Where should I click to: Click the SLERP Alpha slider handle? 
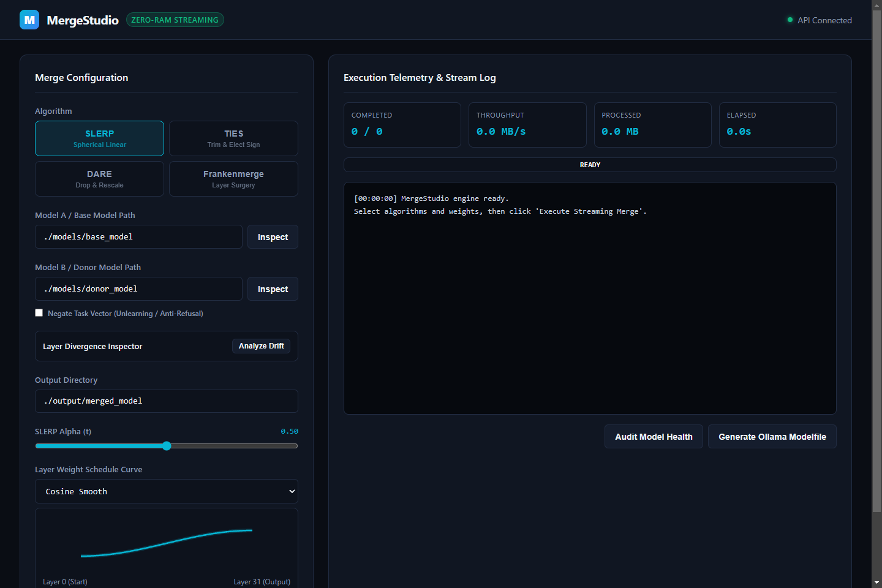[167, 446]
